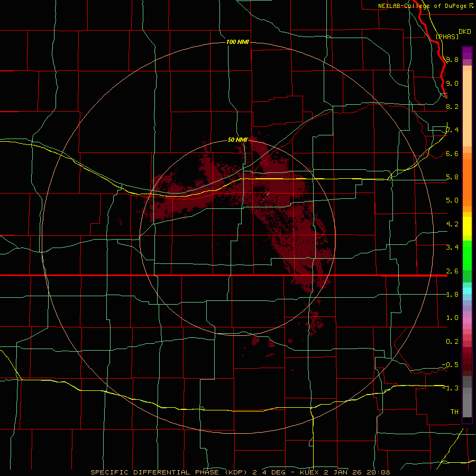
Task: Click the DKD label above the color scale
Action: pyautogui.click(x=465, y=32)
